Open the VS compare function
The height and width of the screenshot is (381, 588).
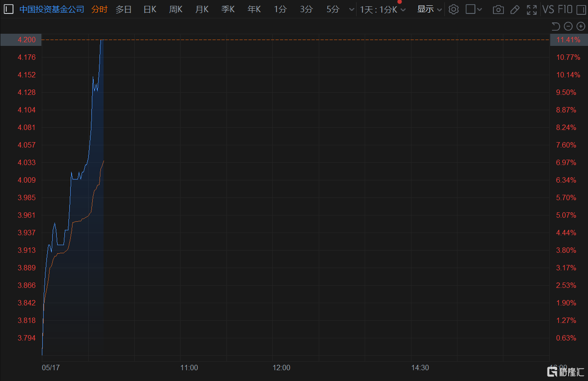548,9
